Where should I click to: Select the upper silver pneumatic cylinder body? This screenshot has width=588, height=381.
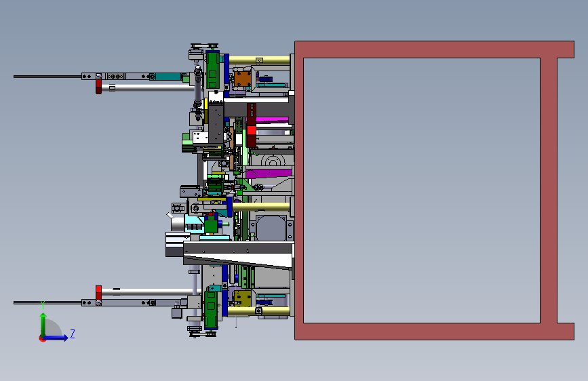tap(148, 87)
